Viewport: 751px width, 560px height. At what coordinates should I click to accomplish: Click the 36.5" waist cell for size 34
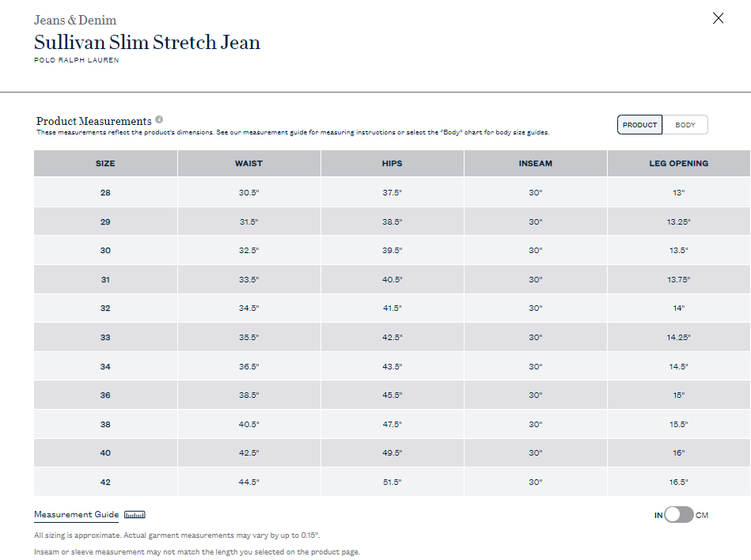(249, 367)
